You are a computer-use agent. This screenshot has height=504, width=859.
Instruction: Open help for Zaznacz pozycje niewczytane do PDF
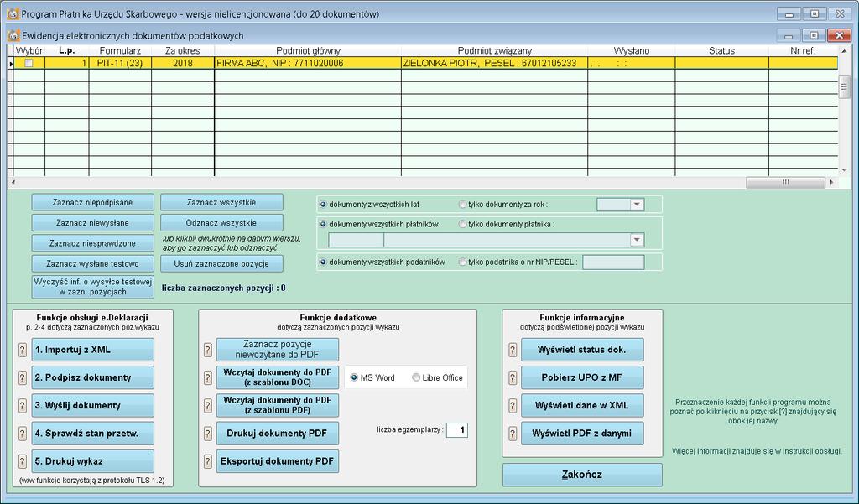[208, 350]
